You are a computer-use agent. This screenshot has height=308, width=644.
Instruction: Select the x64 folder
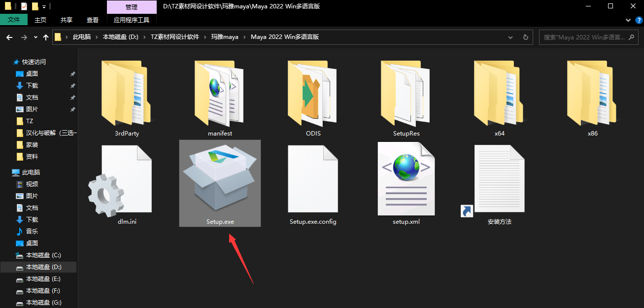499,99
